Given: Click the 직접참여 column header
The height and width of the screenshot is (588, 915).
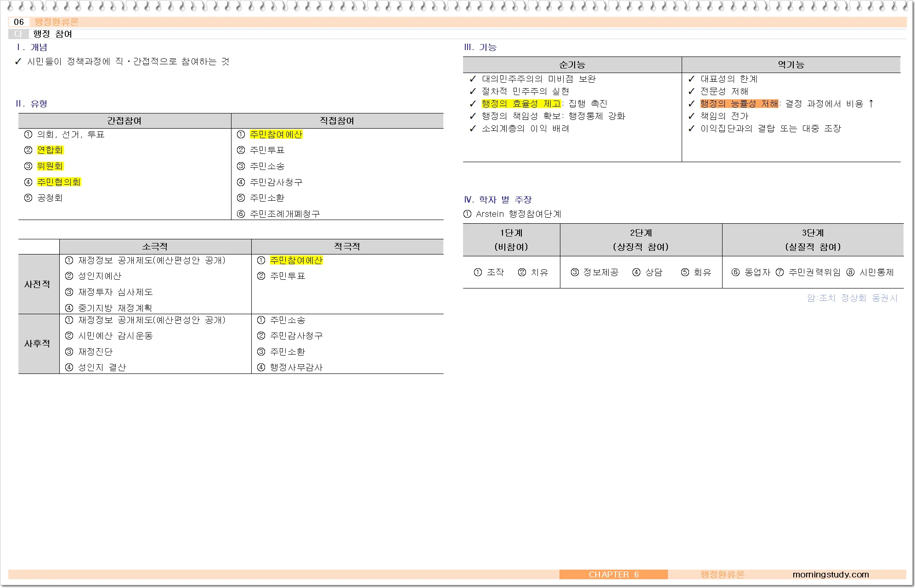Looking at the screenshot, I should 337,121.
